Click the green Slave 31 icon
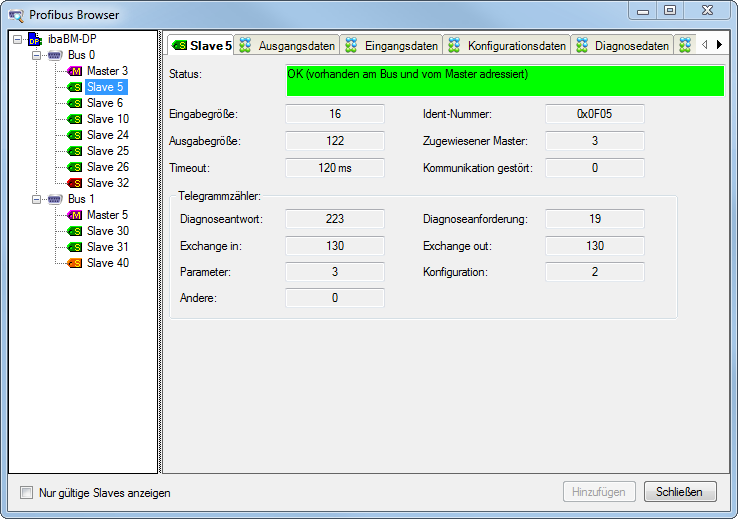Viewport: 738px width, 519px height. click(74, 247)
